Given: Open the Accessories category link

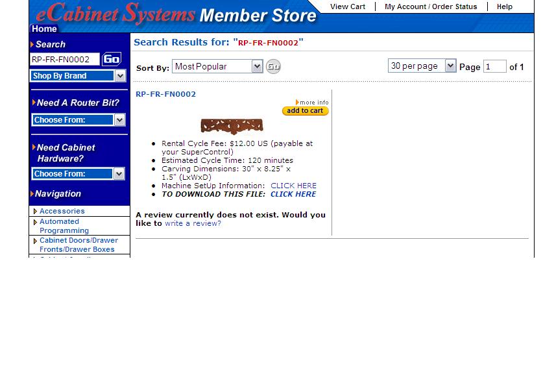Looking at the screenshot, I should click(x=62, y=211).
